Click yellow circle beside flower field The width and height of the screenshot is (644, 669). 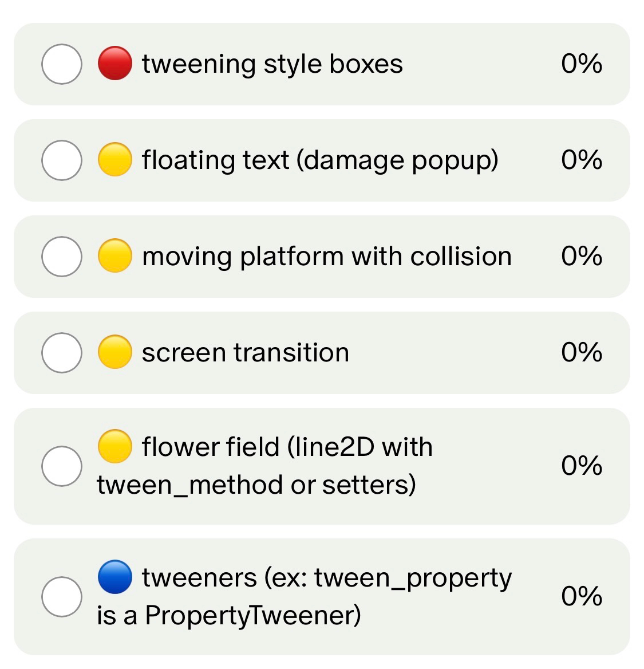click(x=115, y=447)
